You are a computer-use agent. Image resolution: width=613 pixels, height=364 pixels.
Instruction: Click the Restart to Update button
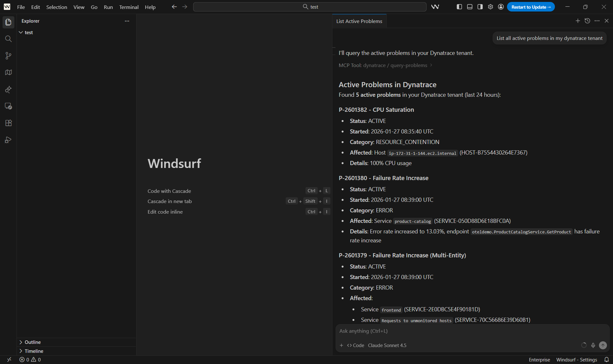[x=531, y=7]
